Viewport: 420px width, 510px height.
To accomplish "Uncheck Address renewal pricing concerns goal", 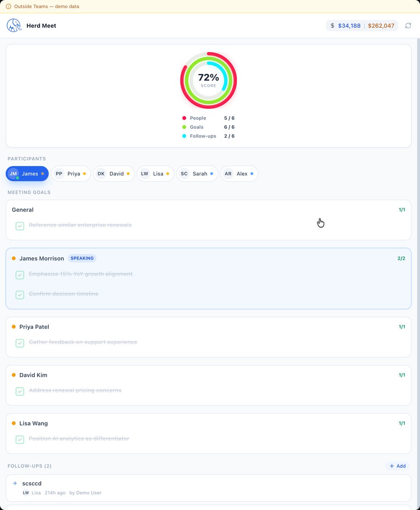I will click(20, 391).
